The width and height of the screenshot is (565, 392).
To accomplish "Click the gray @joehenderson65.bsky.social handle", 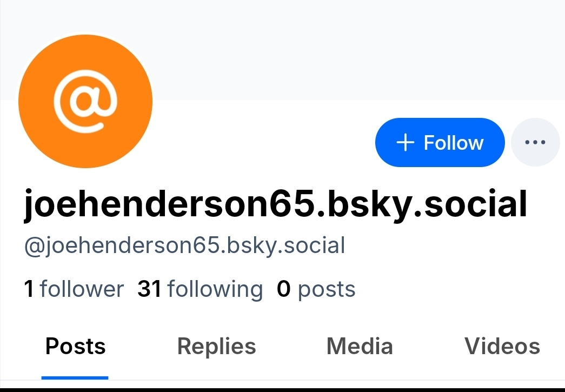I will point(184,245).
